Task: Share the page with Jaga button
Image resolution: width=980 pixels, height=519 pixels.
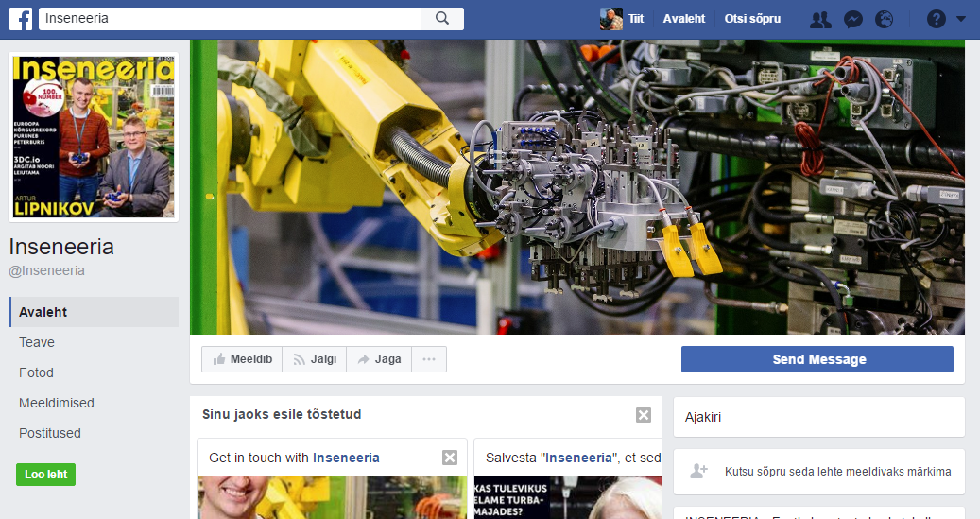Action: pyautogui.click(x=379, y=359)
